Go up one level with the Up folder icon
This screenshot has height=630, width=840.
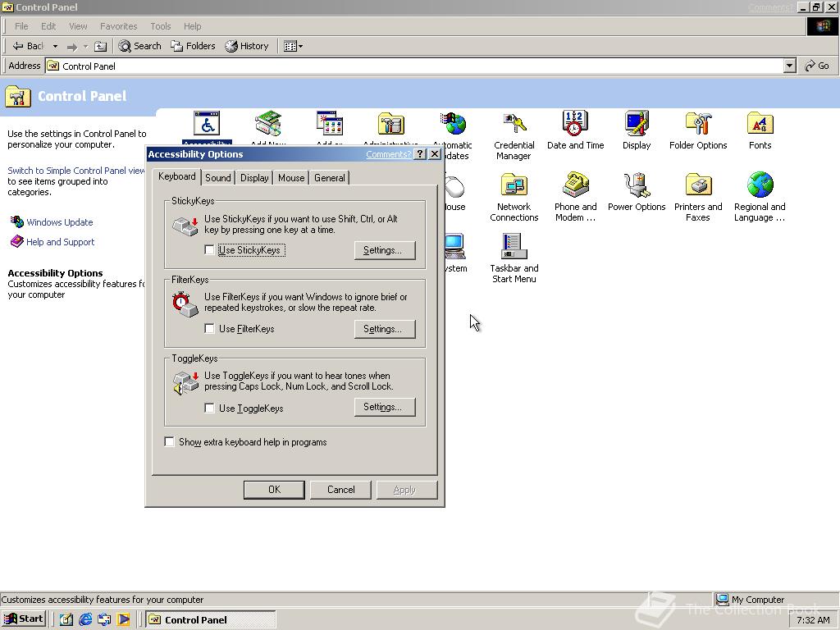[100, 47]
